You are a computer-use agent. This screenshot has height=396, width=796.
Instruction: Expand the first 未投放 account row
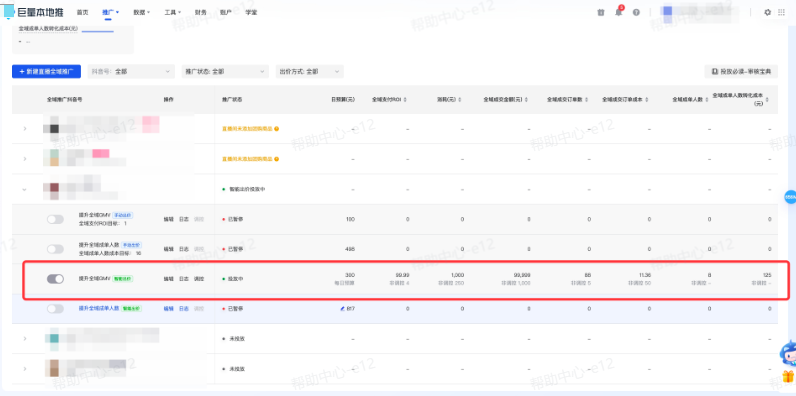24,338
